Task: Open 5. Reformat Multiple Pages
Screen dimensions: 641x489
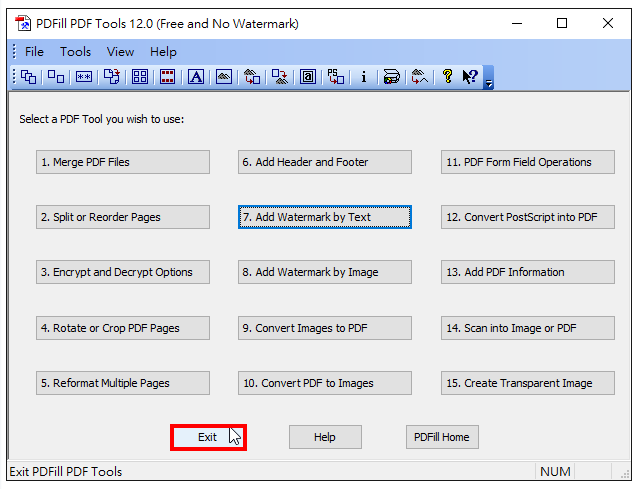Action: tap(123, 383)
